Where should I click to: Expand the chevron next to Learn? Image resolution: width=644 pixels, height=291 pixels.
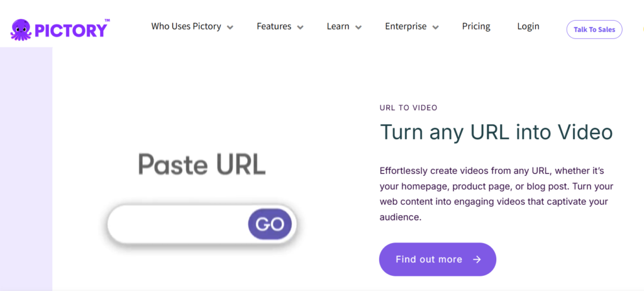[358, 28]
